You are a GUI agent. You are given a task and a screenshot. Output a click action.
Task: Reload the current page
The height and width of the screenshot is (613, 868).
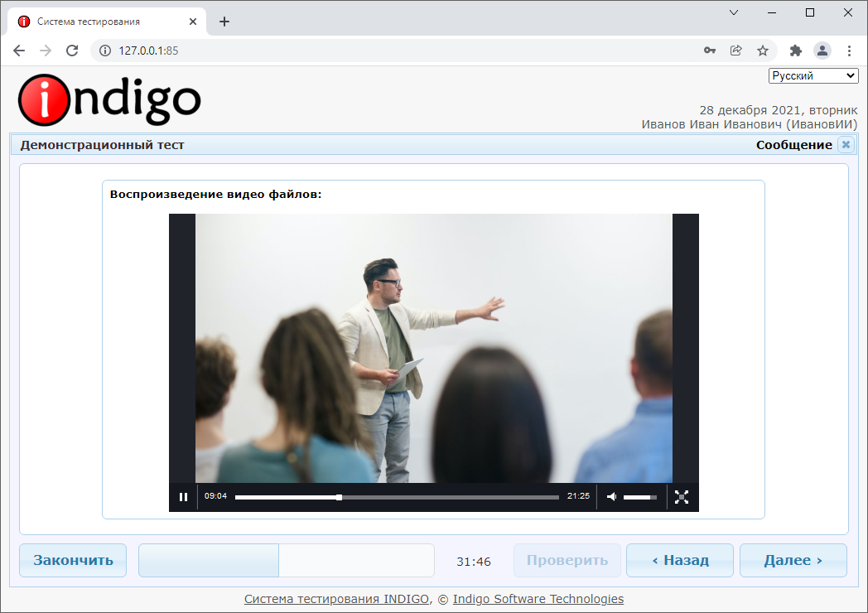[x=72, y=51]
